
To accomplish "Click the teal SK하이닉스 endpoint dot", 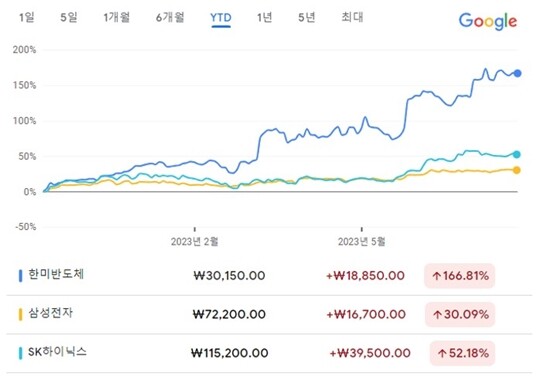I will [517, 154].
